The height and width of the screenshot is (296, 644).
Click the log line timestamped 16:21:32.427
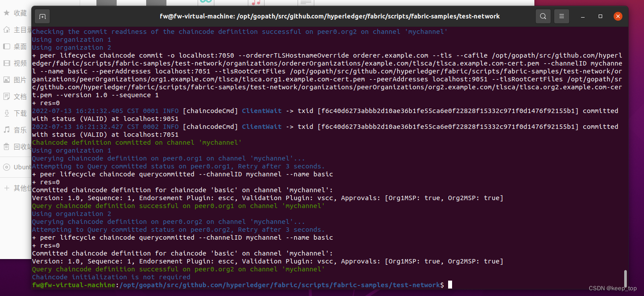click(325, 127)
